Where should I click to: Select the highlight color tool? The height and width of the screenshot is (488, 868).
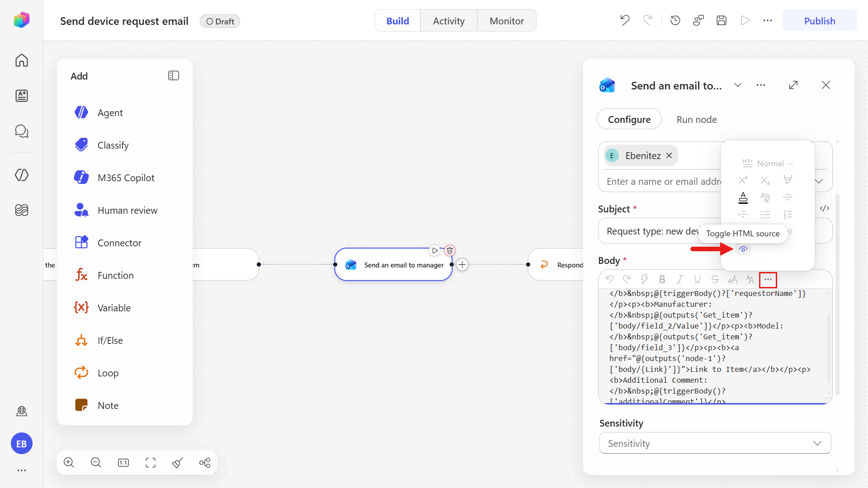click(x=788, y=180)
